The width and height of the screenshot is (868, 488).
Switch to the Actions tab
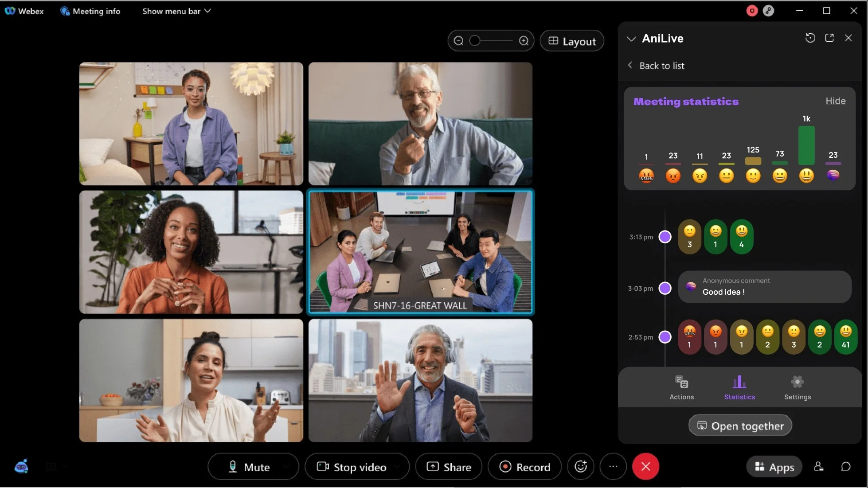pyautogui.click(x=681, y=387)
